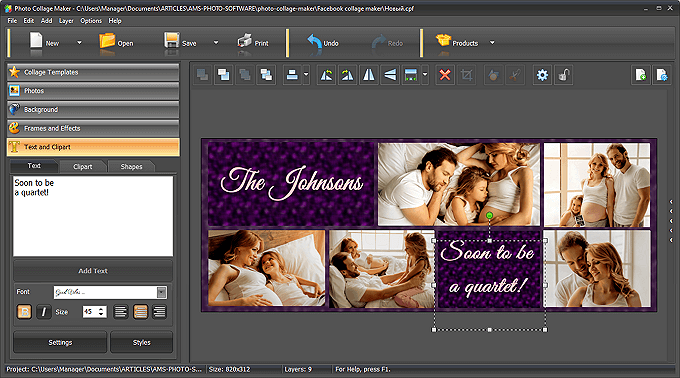The image size is (680, 378).
Task: Expand the Photos section
Action: tap(93, 91)
